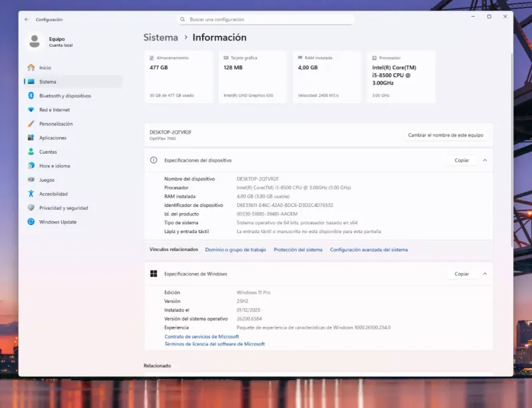Screen dimensions: 532x408
Task: Focus the Buscar una configuración field
Action: point(265,19)
